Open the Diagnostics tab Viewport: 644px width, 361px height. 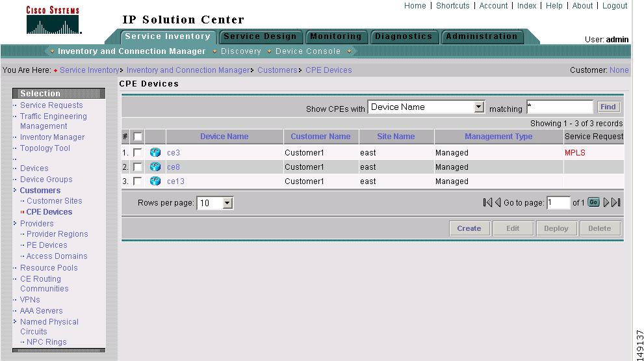pos(404,36)
